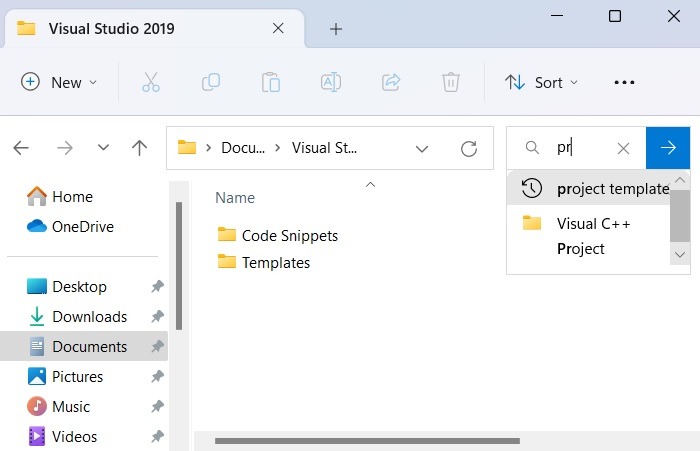The height and width of the screenshot is (451, 700).
Task: Open Downloads in navigation pane
Action: [x=78, y=317]
